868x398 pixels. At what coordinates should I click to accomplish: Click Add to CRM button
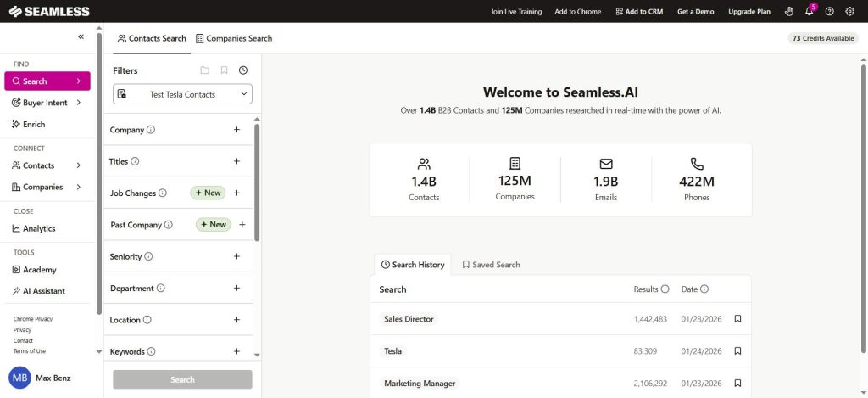coord(639,11)
